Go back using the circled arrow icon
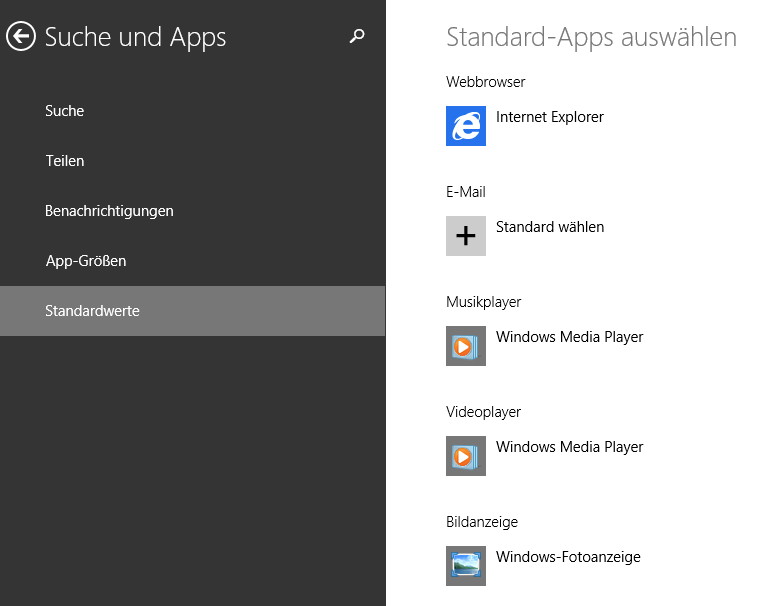The height and width of the screenshot is (606, 782). [20, 36]
